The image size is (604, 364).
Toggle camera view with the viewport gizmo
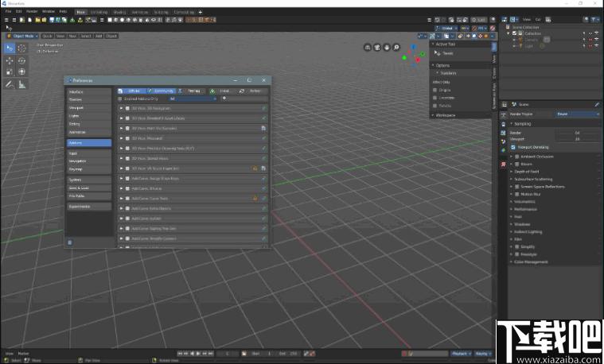point(376,47)
